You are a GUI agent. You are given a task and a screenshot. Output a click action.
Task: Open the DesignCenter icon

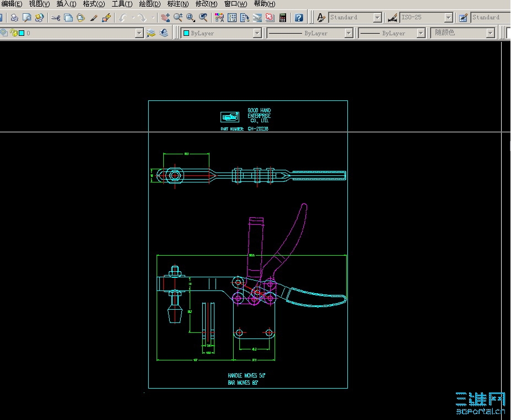232,18
